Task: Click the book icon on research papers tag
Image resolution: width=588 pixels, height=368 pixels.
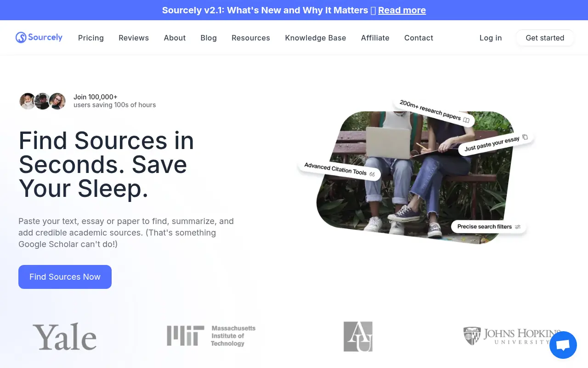Action: coord(466,120)
